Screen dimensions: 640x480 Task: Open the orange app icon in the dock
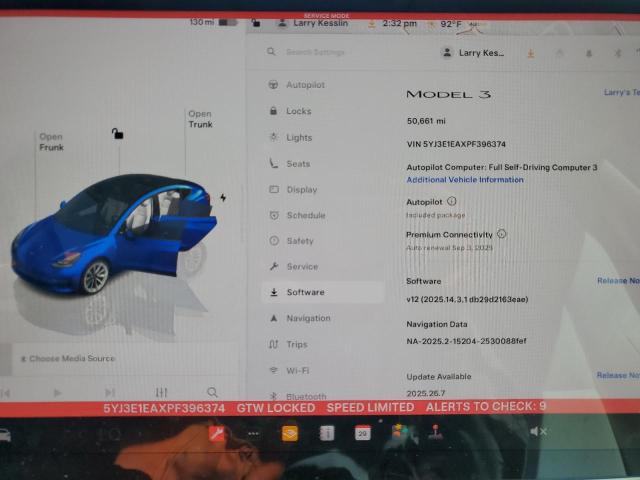coord(290,433)
